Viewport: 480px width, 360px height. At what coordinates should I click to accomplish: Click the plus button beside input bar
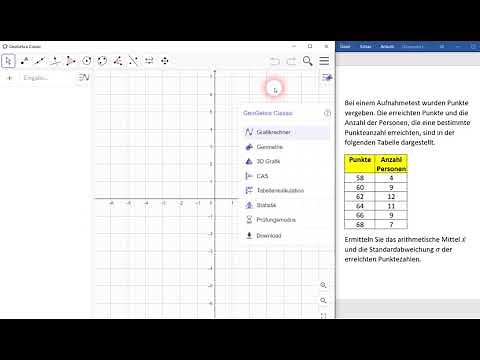pyautogui.click(x=10, y=78)
